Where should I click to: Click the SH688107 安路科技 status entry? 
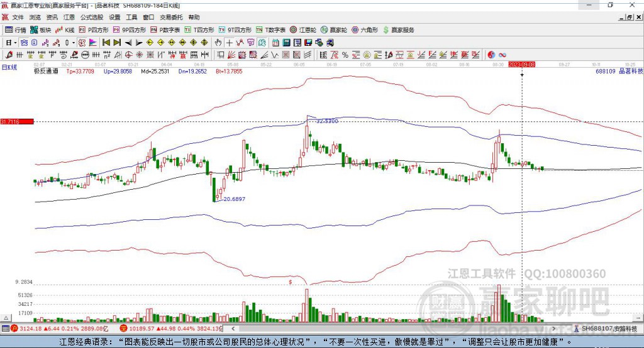(609, 329)
